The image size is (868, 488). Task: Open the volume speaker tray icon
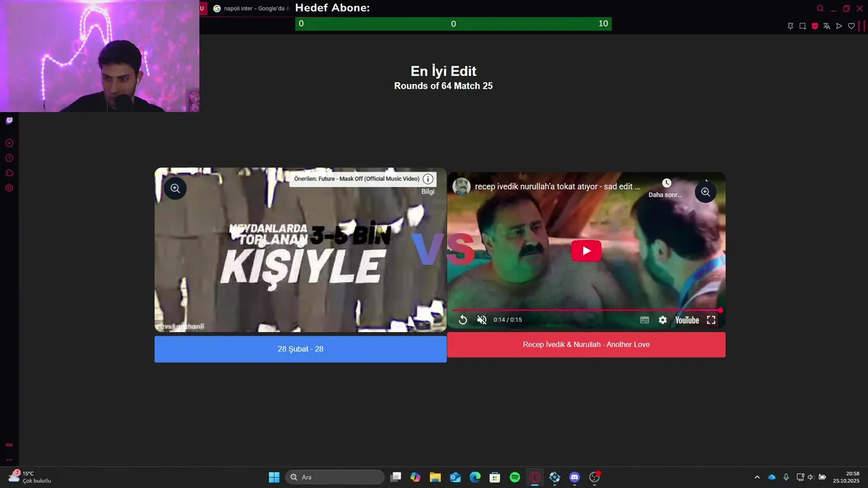click(x=810, y=477)
